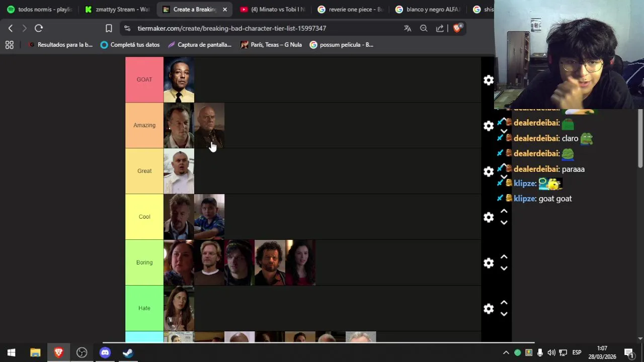This screenshot has width=644, height=362.
Task: Click the Brave browser taskbar icon
Action: (x=58, y=352)
